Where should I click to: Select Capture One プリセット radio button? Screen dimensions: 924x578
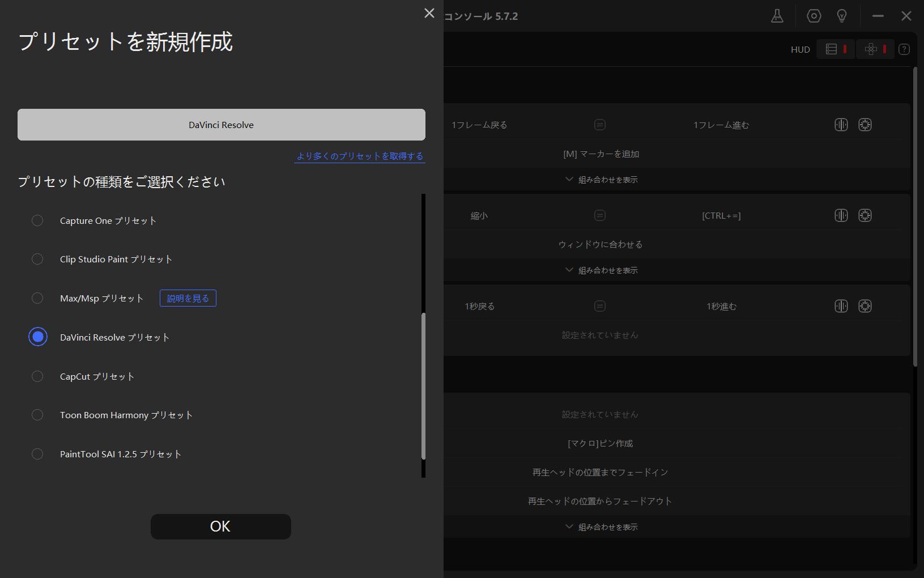[x=37, y=220]
